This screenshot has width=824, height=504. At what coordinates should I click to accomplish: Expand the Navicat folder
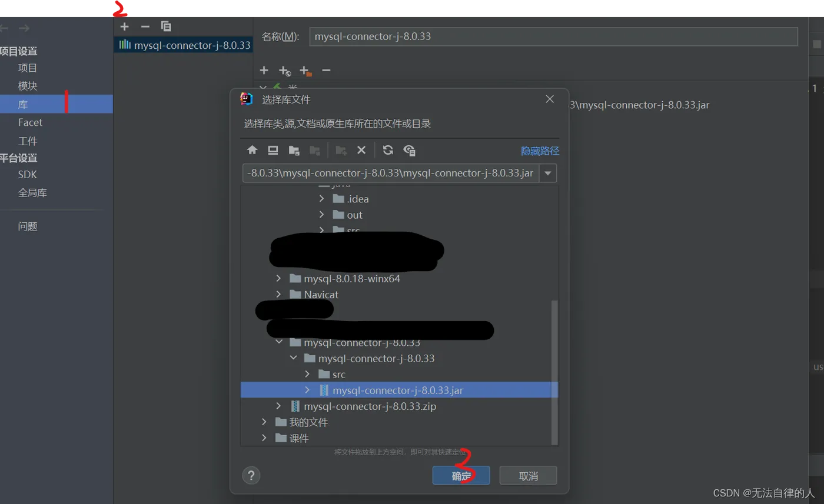point(279,294)
